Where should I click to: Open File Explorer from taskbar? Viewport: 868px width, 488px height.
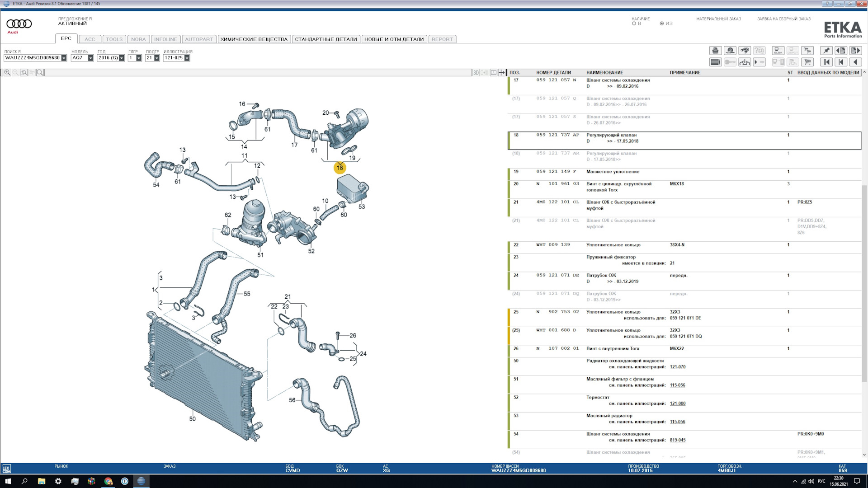point(41,481)
